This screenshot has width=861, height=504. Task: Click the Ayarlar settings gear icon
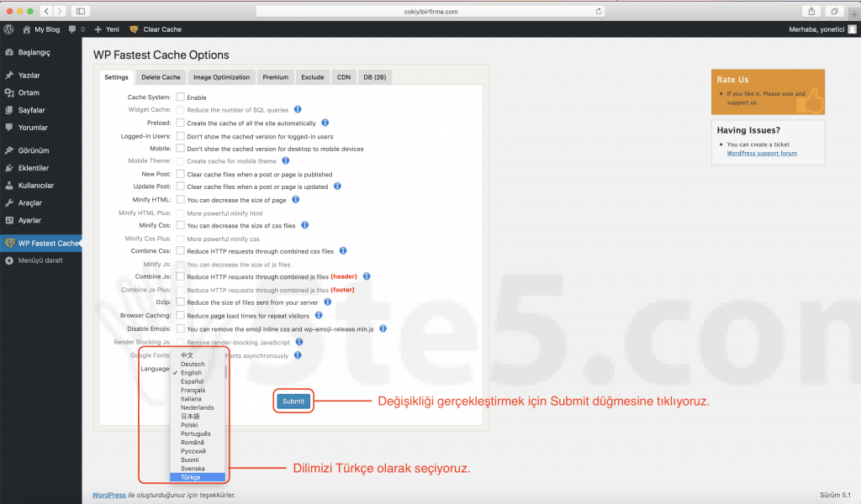(8, 220)
